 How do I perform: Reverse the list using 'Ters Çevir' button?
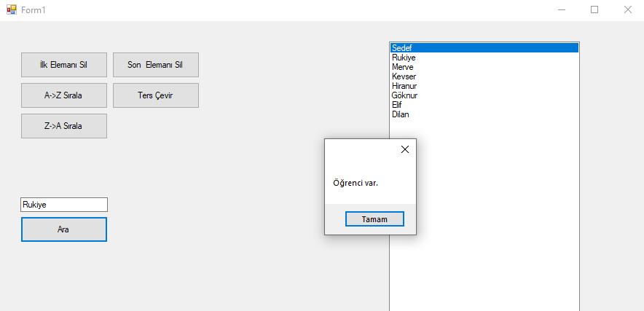pos(155,95)
